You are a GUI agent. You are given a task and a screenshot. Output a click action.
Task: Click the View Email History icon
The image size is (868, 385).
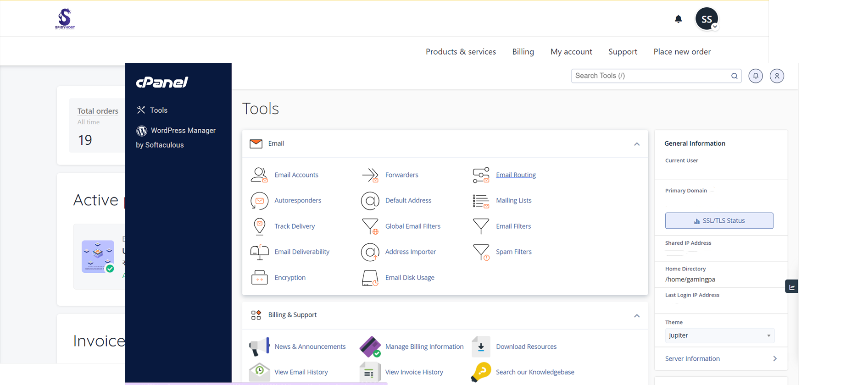(x=259, y=372)
